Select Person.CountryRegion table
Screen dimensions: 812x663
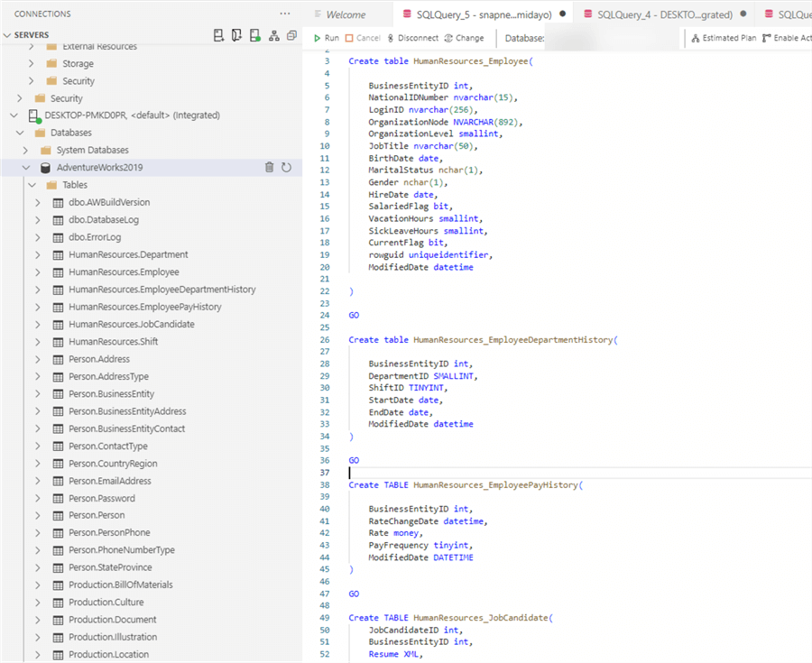click(113, 464)
